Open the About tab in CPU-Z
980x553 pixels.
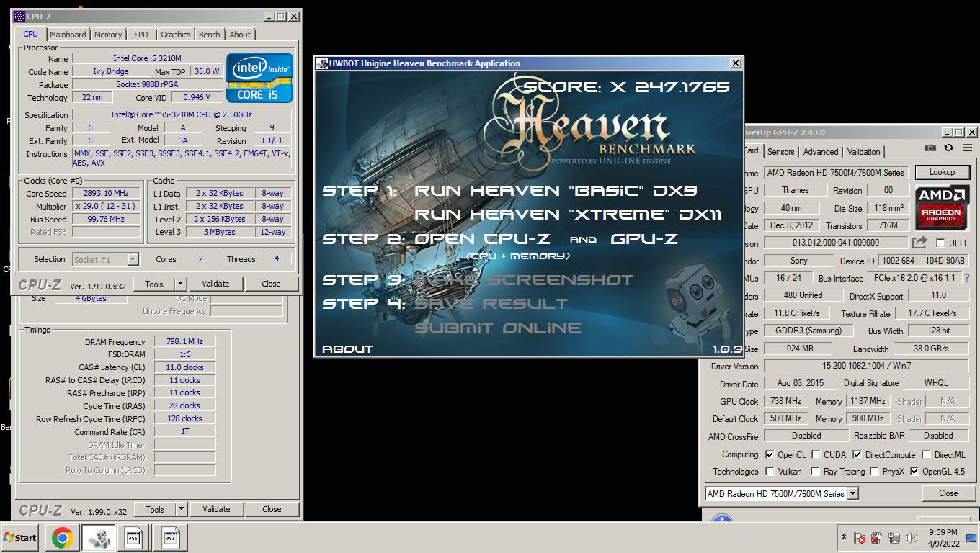[x=240, y=35]
